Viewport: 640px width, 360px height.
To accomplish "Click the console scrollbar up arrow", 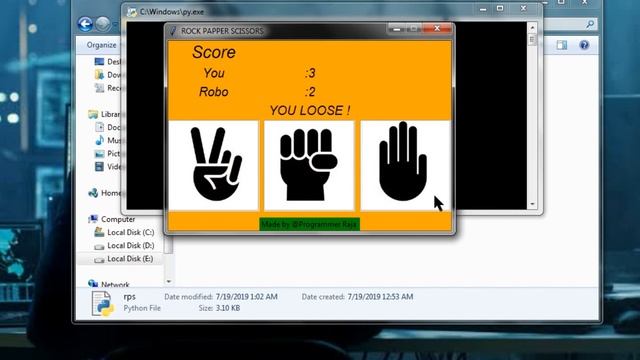I will pyautogui.click(x=532, y=28).
